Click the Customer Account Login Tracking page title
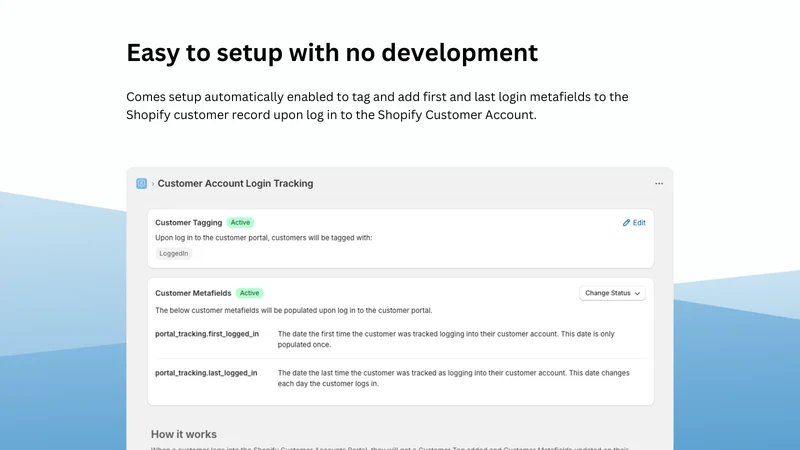 pos(235,184)
